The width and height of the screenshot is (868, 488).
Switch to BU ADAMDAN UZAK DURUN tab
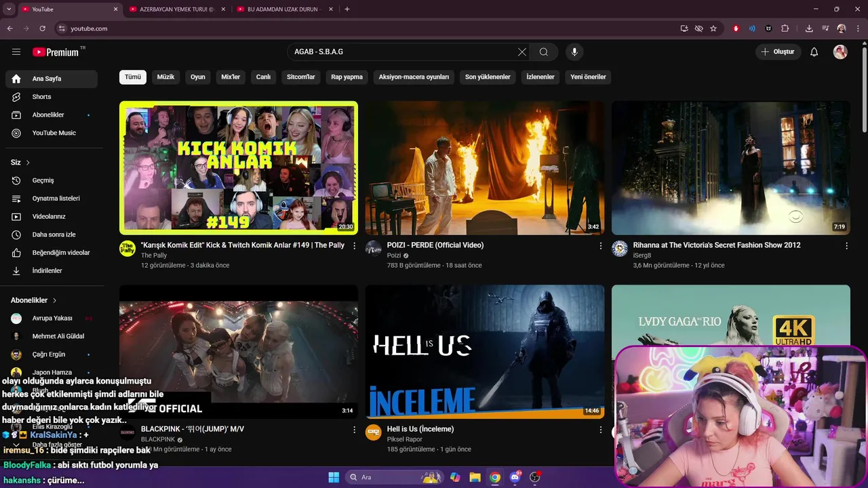(284, 9)
